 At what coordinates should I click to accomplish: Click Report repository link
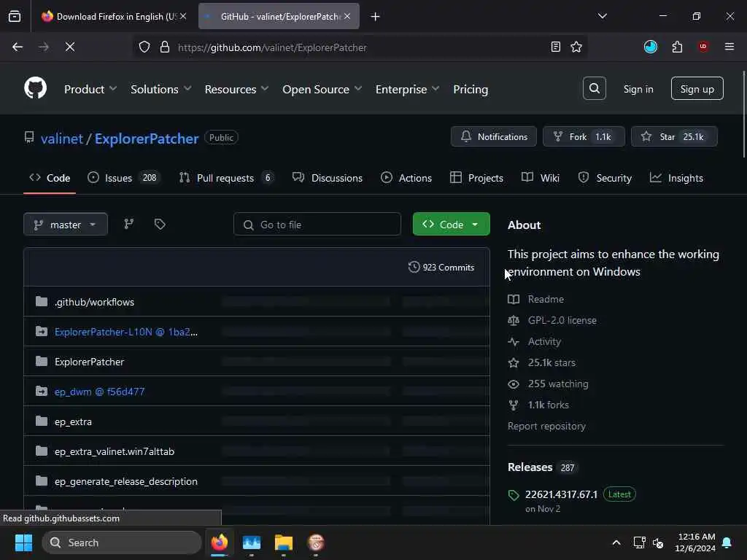click(x=546, y=426)
